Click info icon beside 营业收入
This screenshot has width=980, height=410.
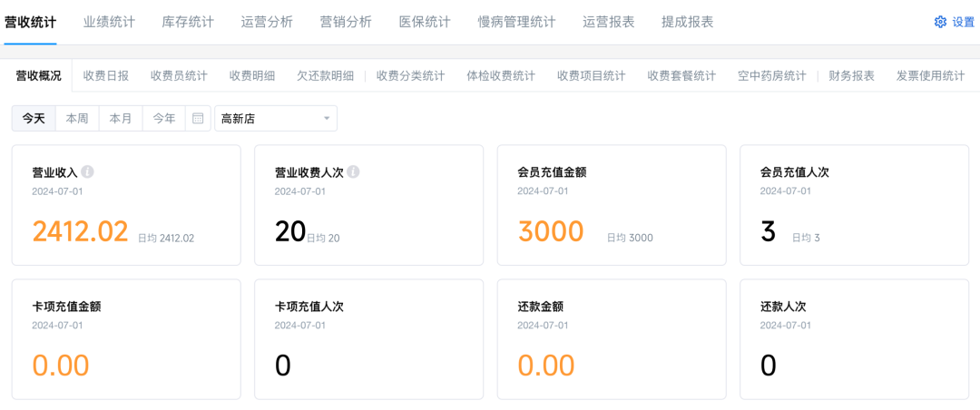coord(88,171)
